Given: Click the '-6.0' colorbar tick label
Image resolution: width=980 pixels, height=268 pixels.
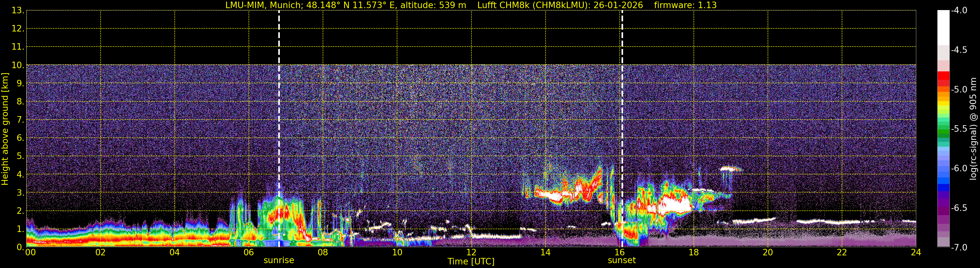Looking at the screenshot, I should (x=959, y=168).
